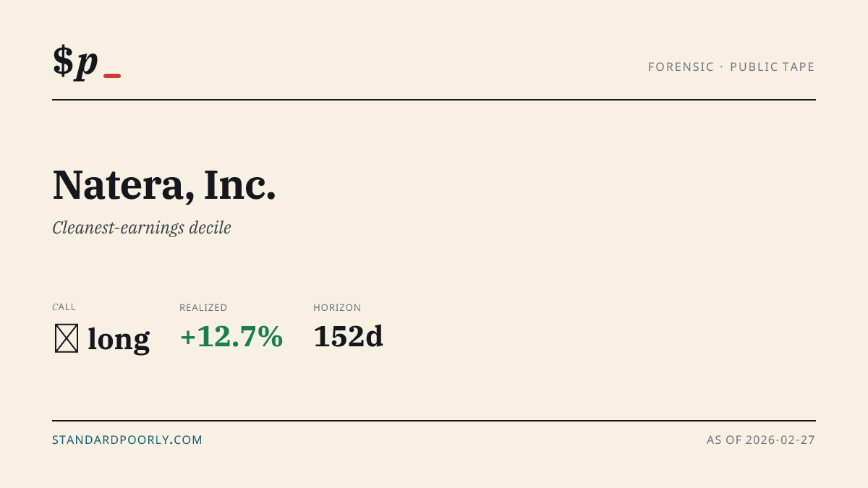
Task: Click the 152d horizon value
Action: coord(349,337)
